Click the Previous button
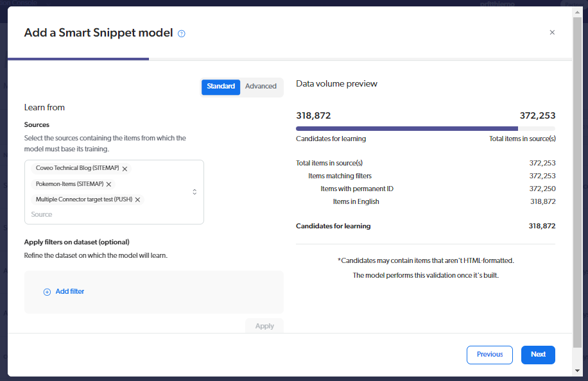 490,355
